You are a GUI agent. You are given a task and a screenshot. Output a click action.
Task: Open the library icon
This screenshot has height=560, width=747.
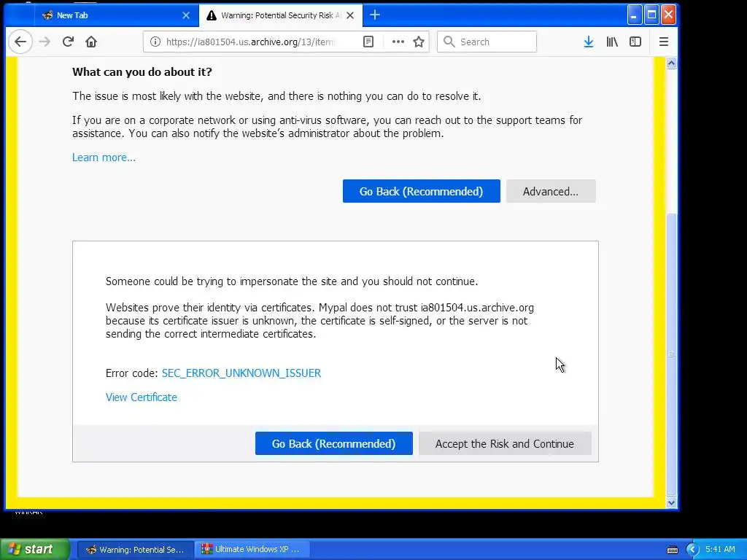pos(612,42)
